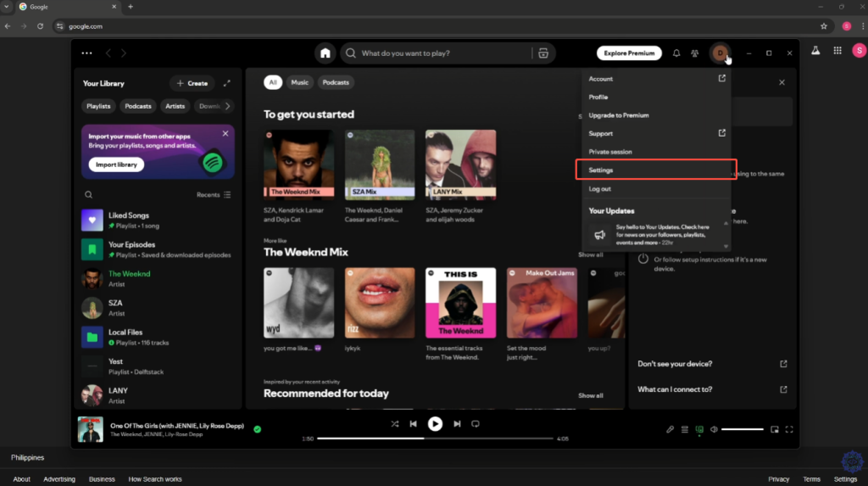Start a Private session
The width and height of the screenshot is (868, 486).
coord(656,152)
